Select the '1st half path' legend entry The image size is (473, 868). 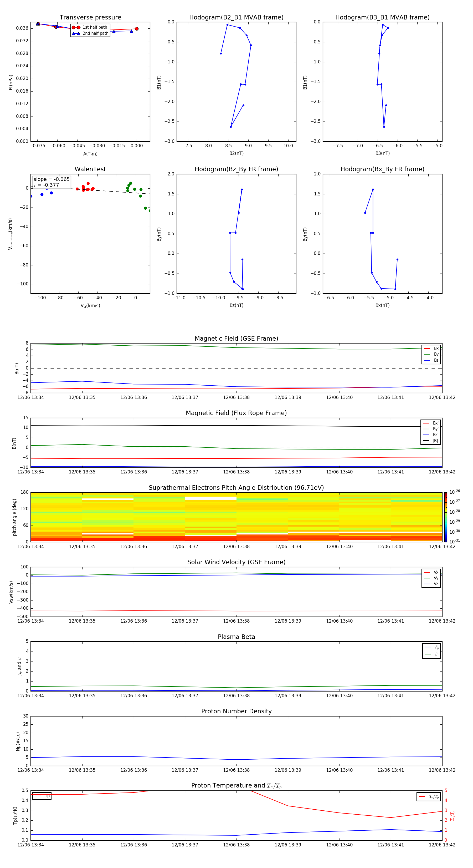[x=90, y=27]
